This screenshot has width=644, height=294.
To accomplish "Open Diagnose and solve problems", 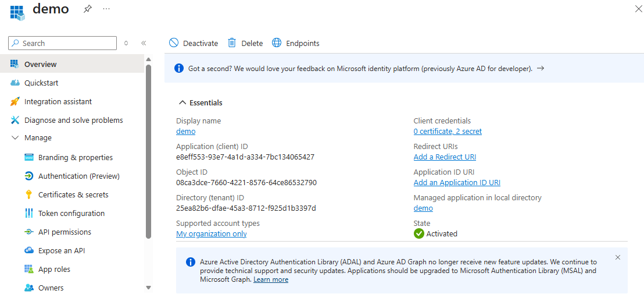I will click(x=72, y=120).
